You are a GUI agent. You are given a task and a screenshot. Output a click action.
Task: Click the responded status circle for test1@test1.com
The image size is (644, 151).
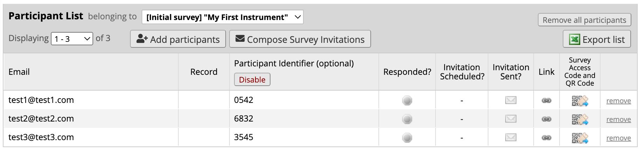pos(407,101)
